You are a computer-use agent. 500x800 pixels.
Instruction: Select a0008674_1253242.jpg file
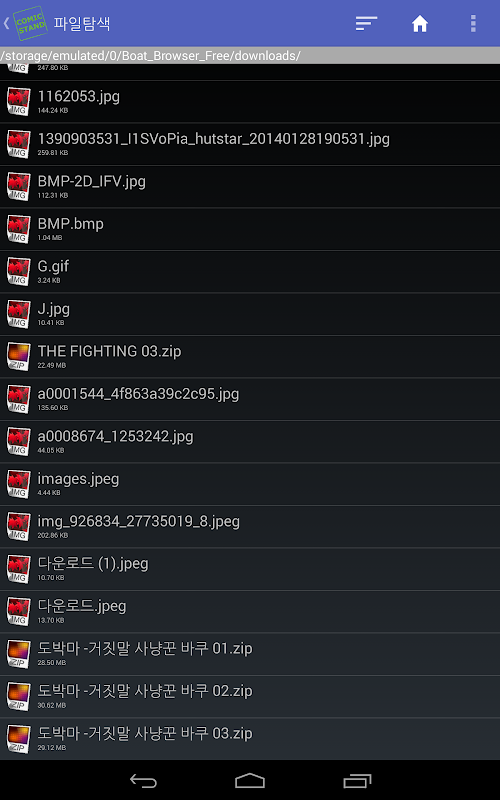[250, 441]
